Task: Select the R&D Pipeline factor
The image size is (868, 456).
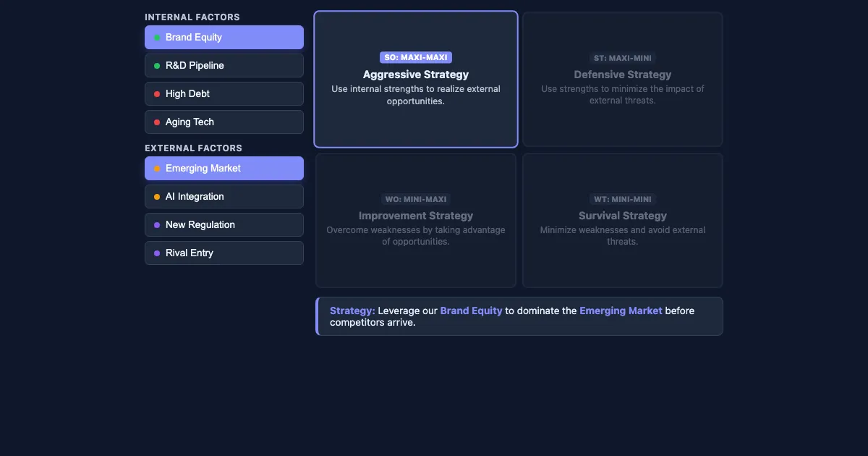Action: coord(224,65)
